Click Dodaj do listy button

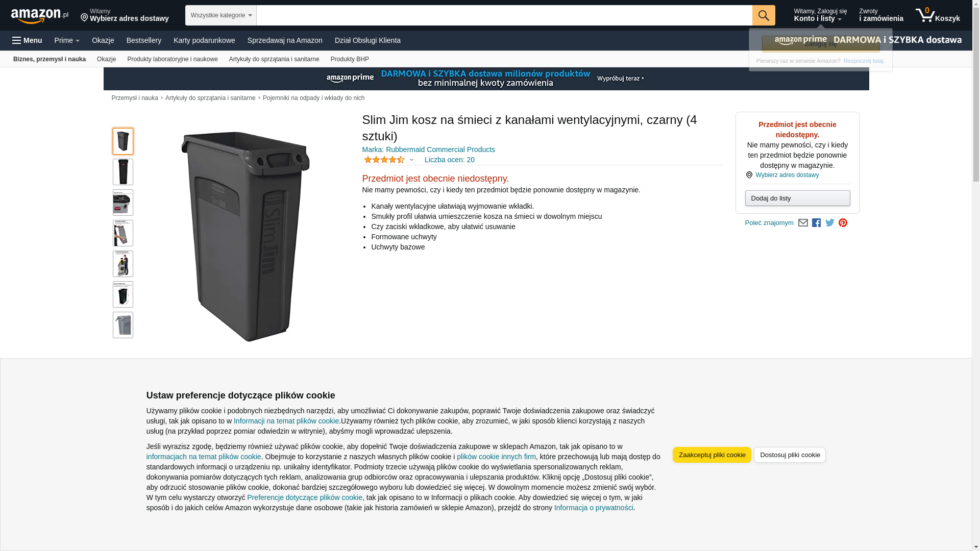click(797, 198)
